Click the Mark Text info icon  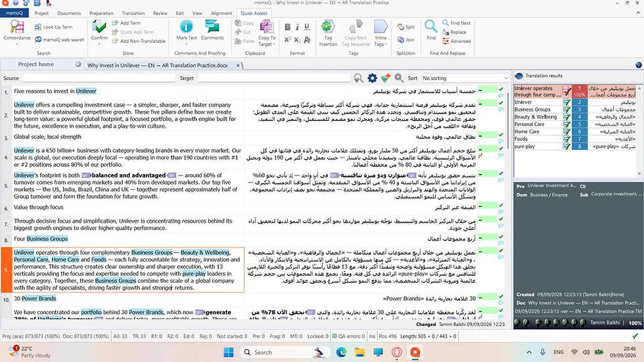click(x=186, y=26)
